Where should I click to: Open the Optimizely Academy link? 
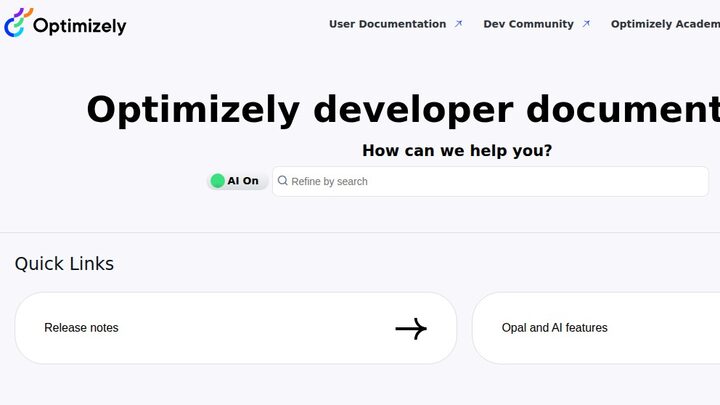coord(665,24)
